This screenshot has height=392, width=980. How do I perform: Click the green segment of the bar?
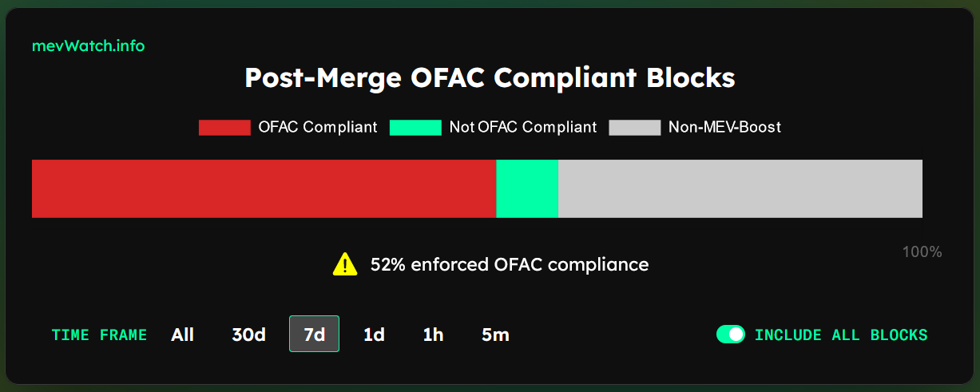pyautogui.click(x=527, y=188)
